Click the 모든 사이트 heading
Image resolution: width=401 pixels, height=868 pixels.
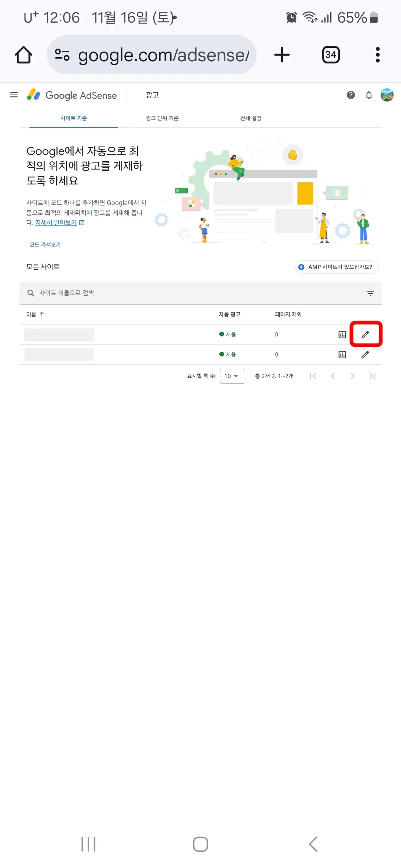43,267
